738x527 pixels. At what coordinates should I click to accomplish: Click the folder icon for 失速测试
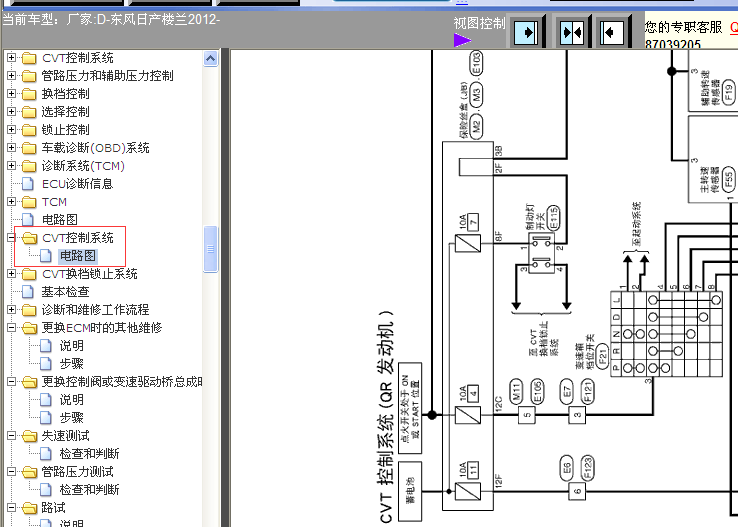[x=29, y=436]
